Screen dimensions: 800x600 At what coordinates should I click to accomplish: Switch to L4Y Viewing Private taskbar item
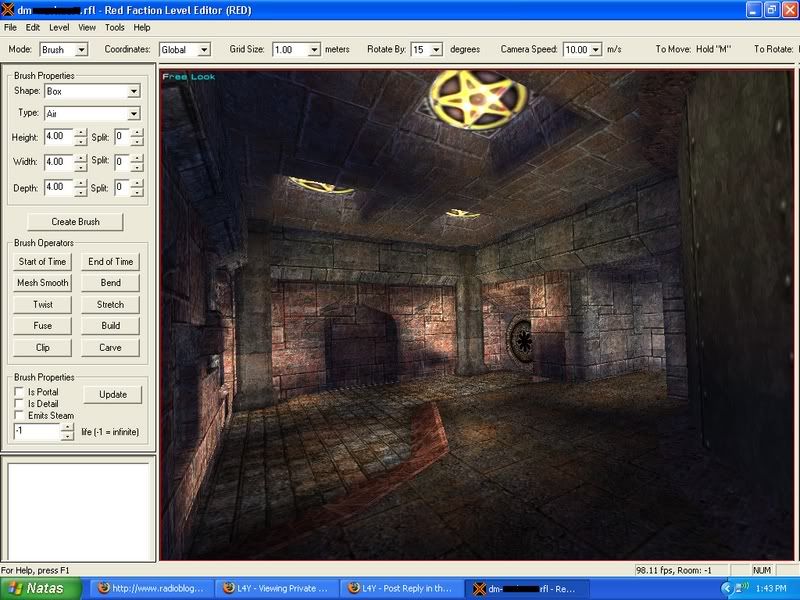pyautogui.click(x=276, y=589)
